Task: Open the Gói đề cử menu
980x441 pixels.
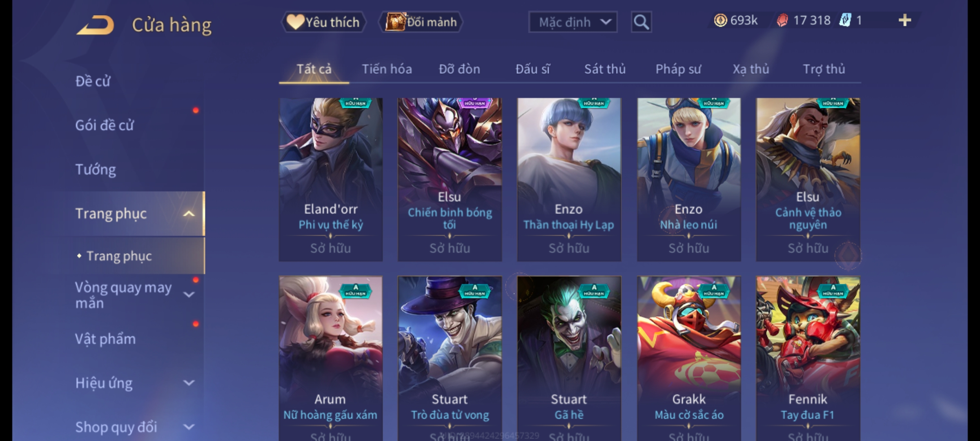Action: 105,125
